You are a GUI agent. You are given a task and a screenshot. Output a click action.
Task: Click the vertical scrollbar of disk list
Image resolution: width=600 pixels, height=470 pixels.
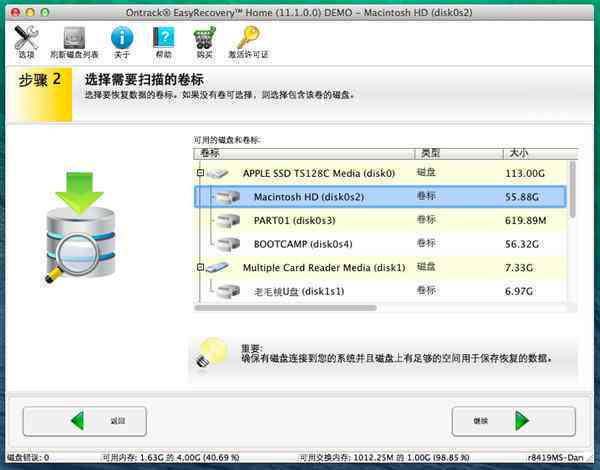click(x=572, y=189)
